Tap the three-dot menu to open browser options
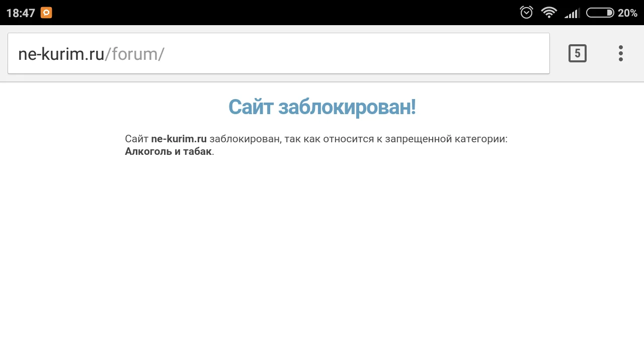The width and height of the screenshot is (644, 362). tap(620, 53)
